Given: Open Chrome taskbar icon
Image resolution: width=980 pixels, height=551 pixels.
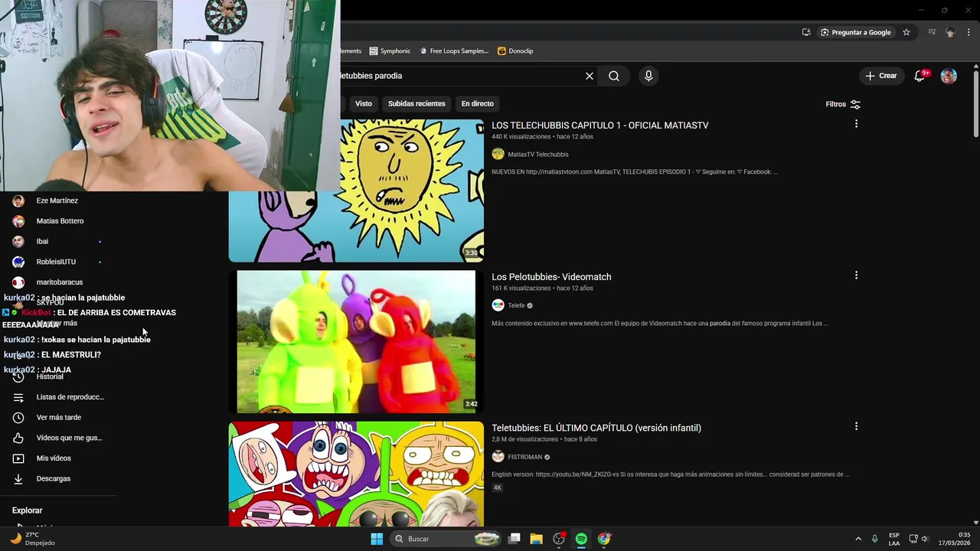Looking at the screenshot, I should (604, 539).
